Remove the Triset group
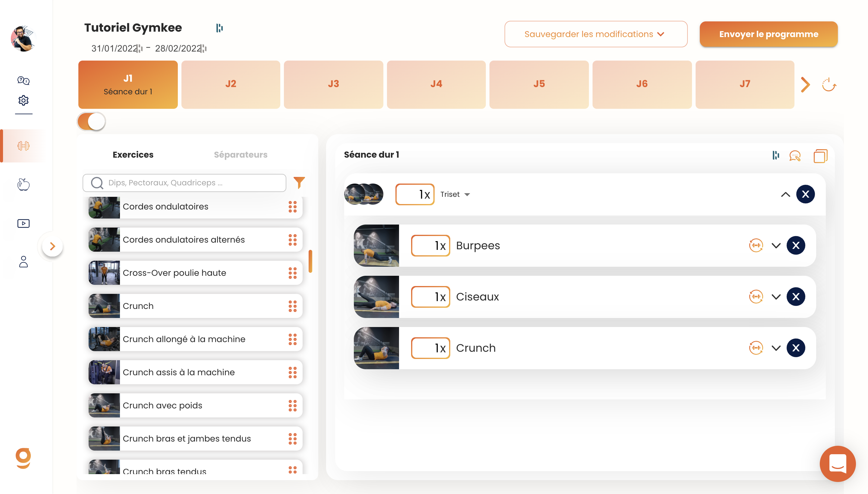This screenshot has width=868, height=494. click(x=805, y=194)
